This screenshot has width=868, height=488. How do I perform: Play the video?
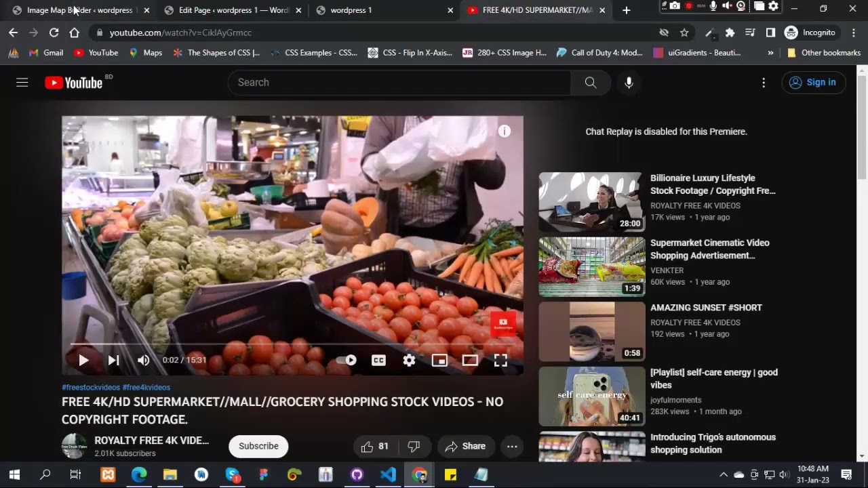[83, 361]
